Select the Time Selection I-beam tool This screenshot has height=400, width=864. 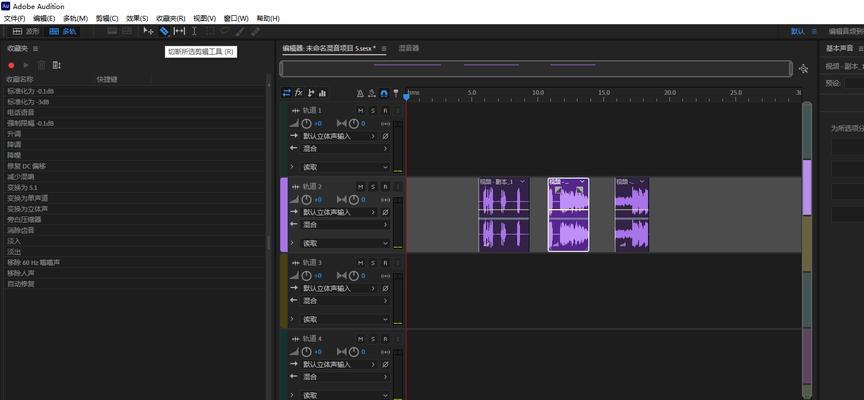195,31
